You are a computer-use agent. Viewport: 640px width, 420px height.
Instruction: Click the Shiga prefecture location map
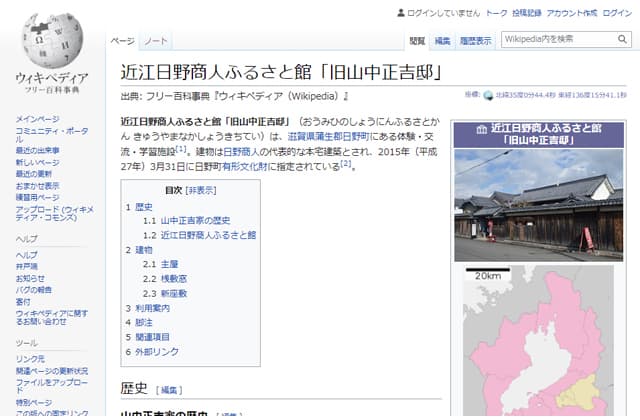539,341
